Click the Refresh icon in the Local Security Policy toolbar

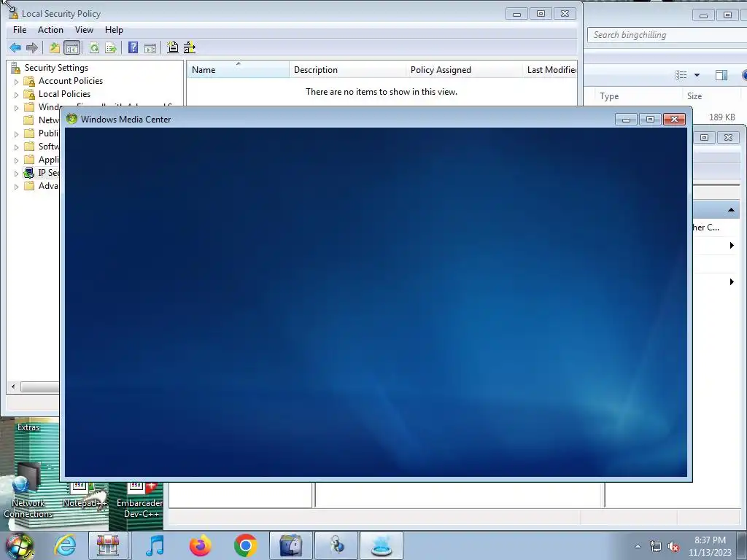point(94,47)
